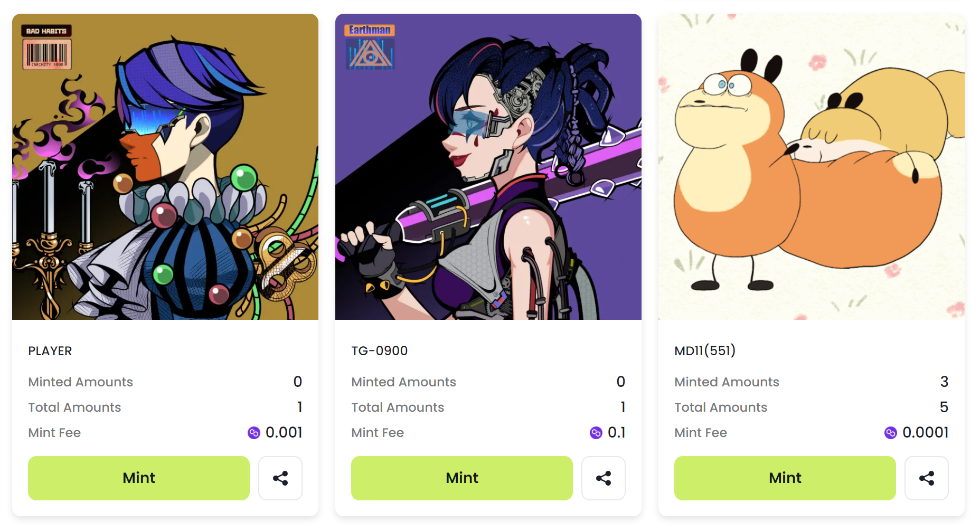Open the TG-0900 cyberpunk artwork

click(x=488, y=167)
